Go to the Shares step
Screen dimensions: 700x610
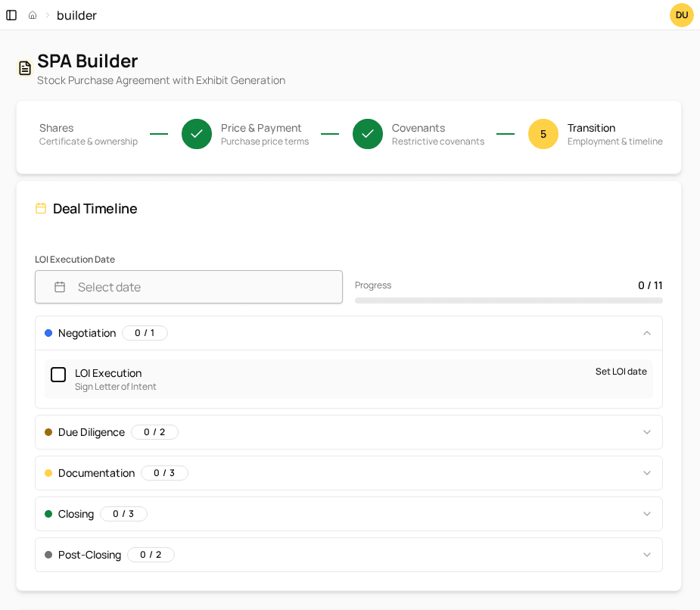[88, 134]
